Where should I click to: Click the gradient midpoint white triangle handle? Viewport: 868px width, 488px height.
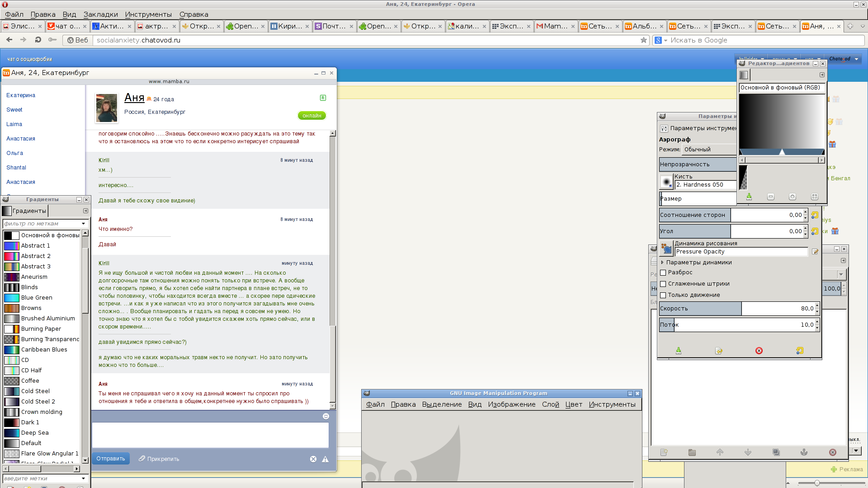pos(782,152)
